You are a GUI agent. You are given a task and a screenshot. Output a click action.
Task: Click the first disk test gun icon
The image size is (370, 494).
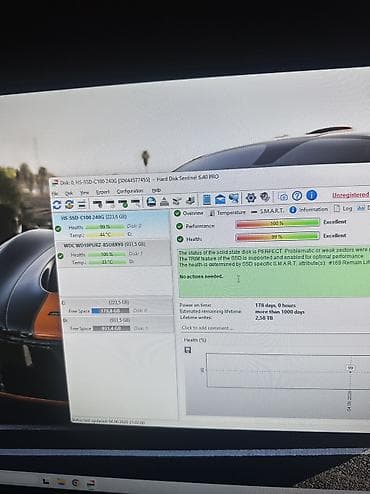pyautogui.click(x=97, y=203)
